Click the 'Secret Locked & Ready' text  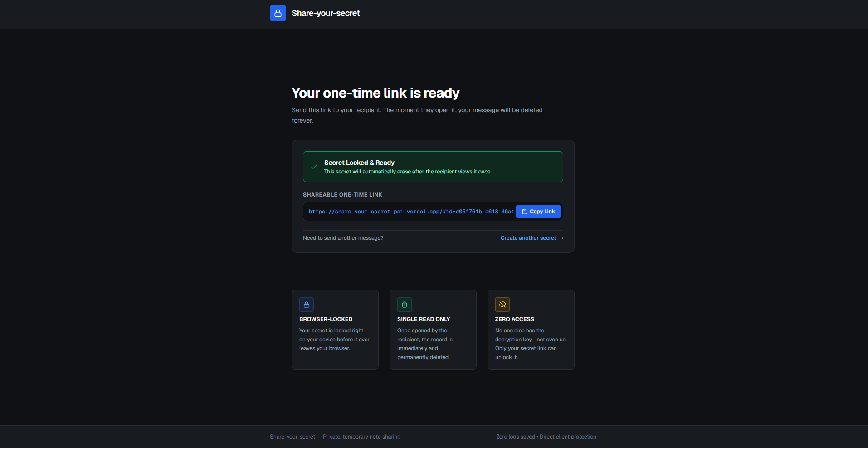[x=359, y=163]
